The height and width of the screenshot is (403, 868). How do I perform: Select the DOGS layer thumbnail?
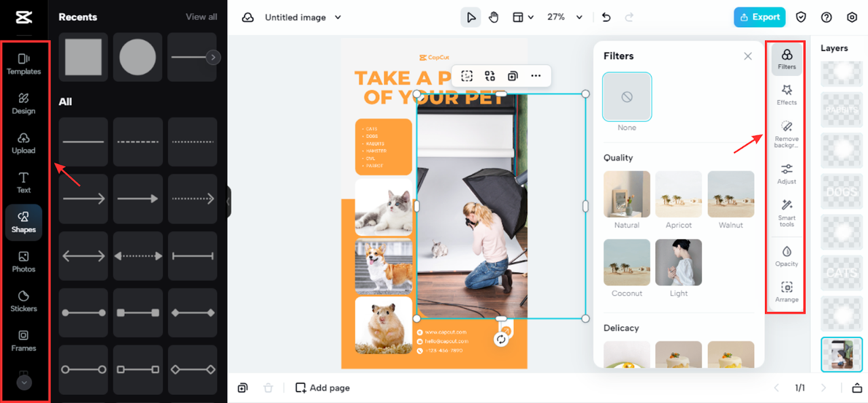point(842,192)
